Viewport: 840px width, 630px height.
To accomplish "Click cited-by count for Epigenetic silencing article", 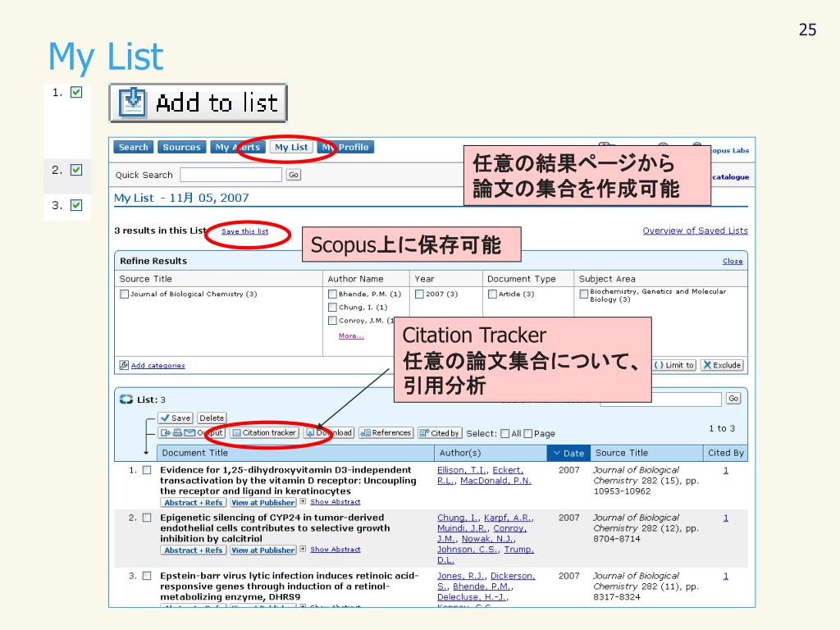I will tap(726, 518).
